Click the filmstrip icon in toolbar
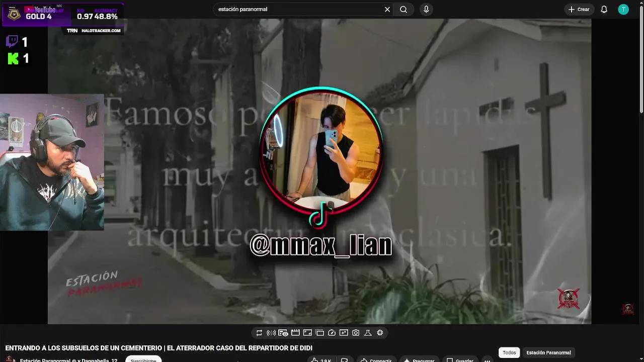The image size is (644, 362). tap(319, 333)
